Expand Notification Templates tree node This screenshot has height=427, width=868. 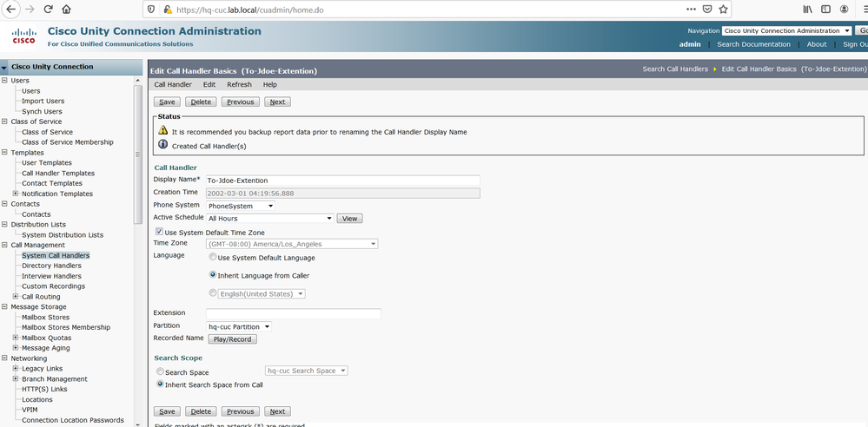(16, 194)
